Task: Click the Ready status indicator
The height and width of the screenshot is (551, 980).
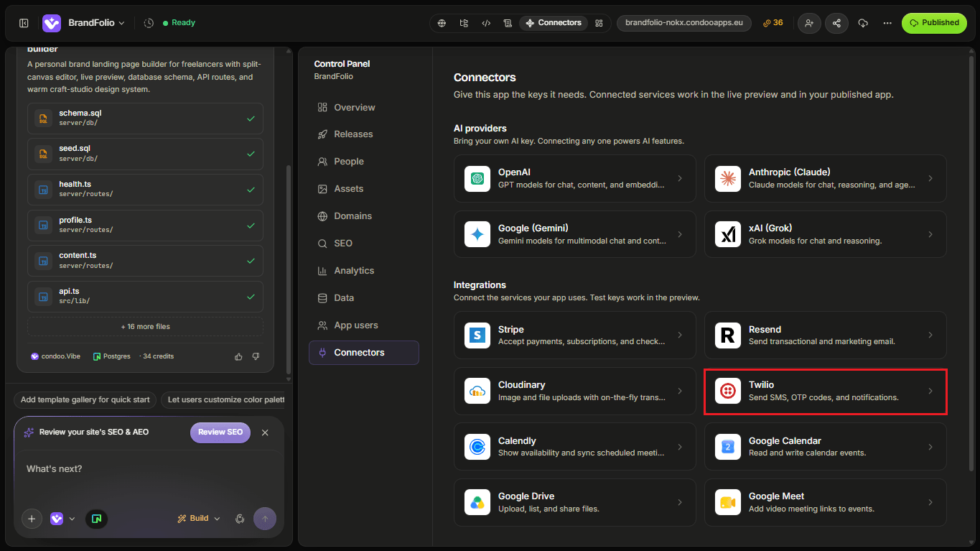Action: coord(179,23)
